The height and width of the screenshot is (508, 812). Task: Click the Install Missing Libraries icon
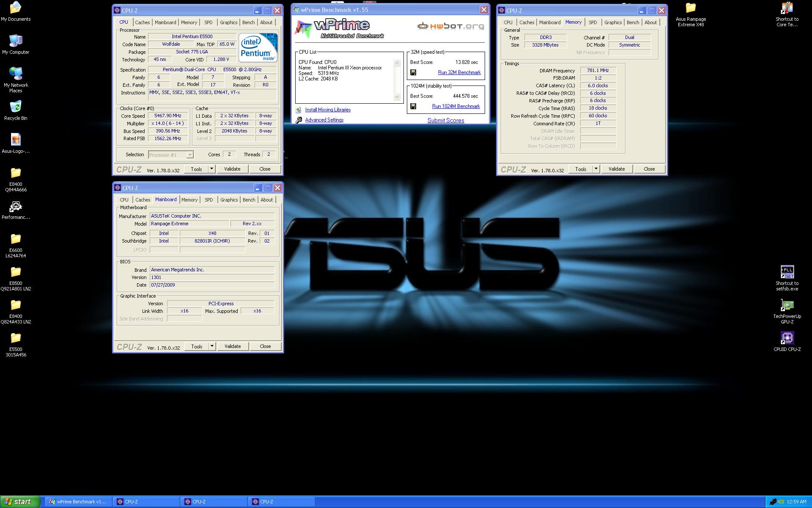[x=299, y=110]
